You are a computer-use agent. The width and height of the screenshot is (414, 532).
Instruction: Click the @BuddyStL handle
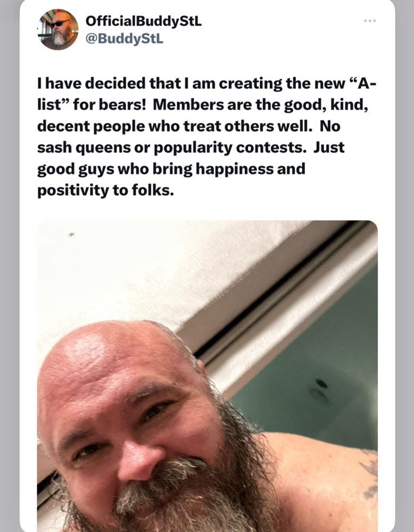point(125,39)
